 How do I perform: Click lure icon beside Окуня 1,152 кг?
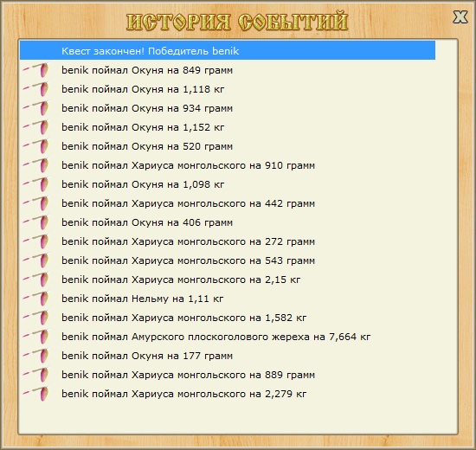pos(35,127)
